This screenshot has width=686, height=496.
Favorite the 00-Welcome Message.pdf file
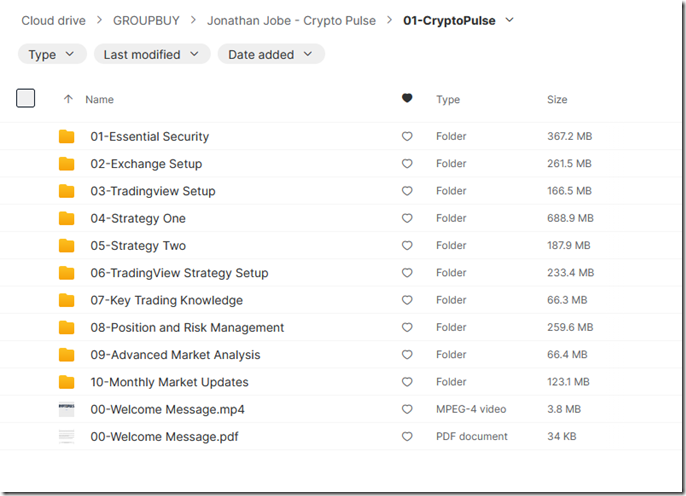407,437
